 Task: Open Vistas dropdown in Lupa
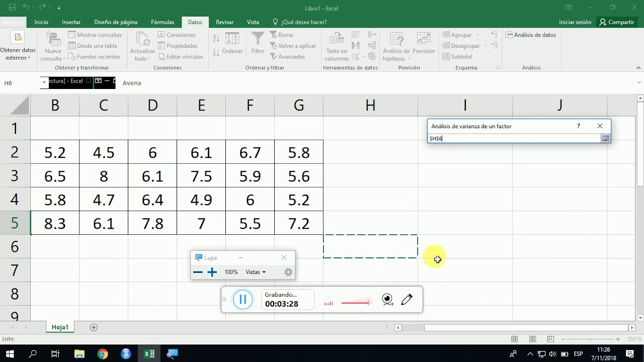256,272
